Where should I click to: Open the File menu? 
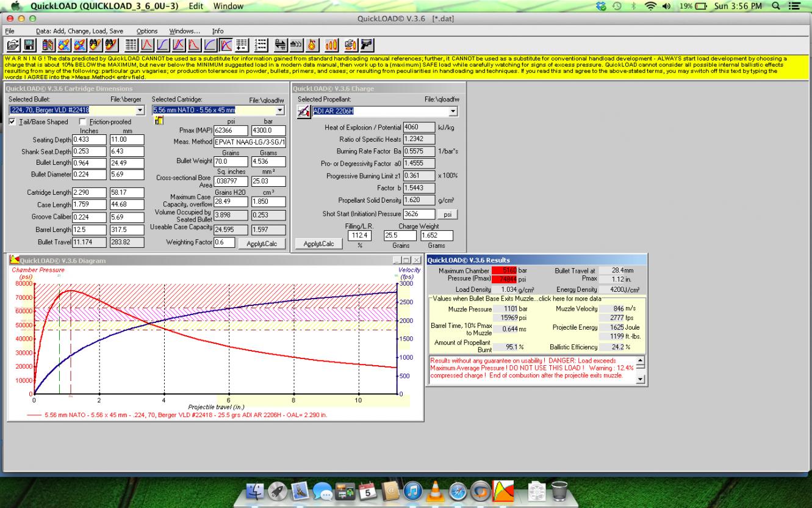[10, 31]
